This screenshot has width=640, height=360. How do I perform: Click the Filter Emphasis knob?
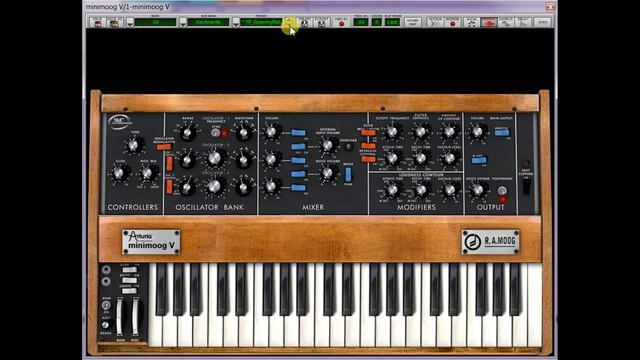420,132
